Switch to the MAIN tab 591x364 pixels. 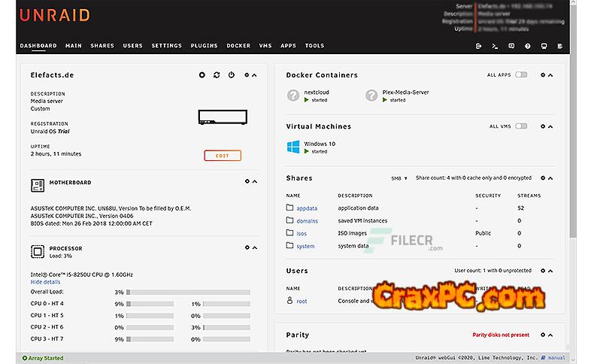74,46
